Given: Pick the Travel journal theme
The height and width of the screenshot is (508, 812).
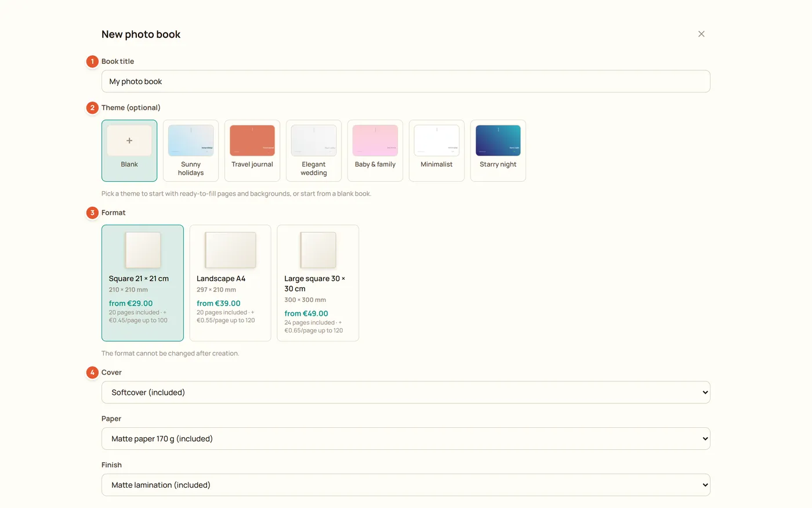Looking at the screenshot, I should (252, 151).
